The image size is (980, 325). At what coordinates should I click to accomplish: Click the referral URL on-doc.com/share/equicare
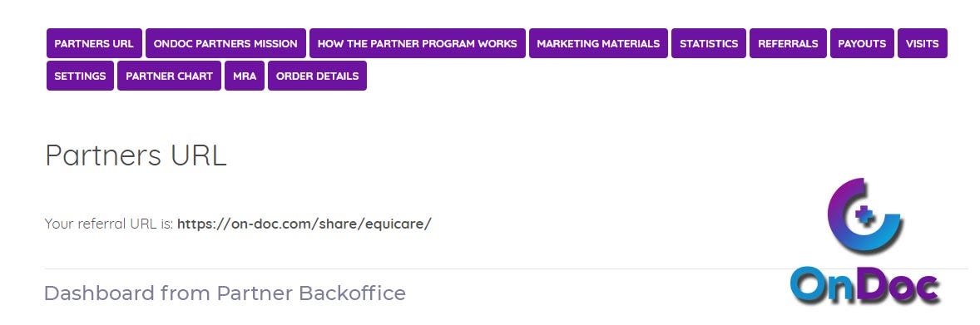(304, 224)
